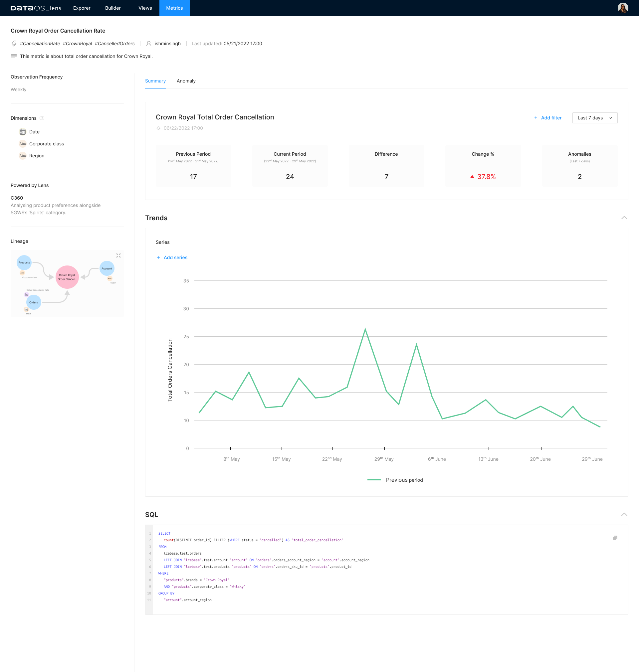This screenshot has height=672, width=639.
Task: Select the Date dimension label
Action: click(x=34, y=132)
